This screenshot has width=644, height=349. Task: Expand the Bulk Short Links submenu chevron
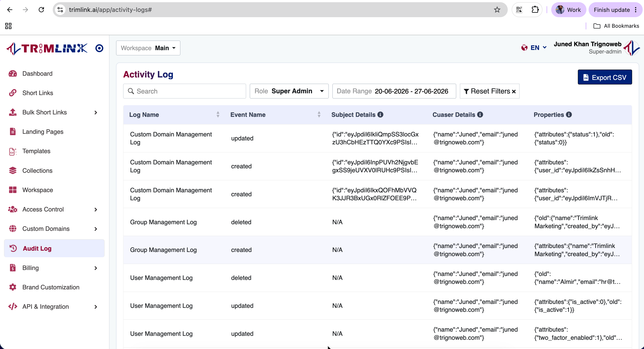tap(96, 112)
